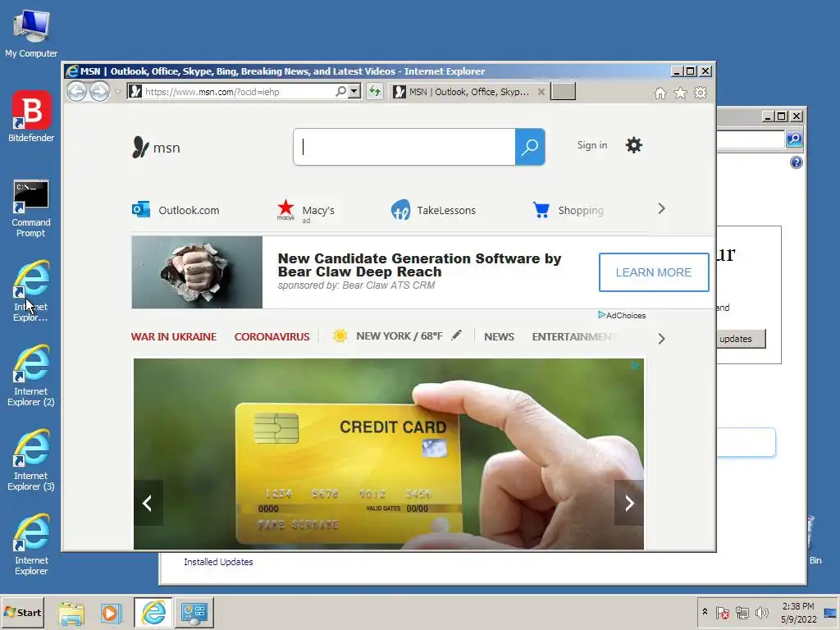Open the network tray icon
840x630 pixels.
pos(742,612)
